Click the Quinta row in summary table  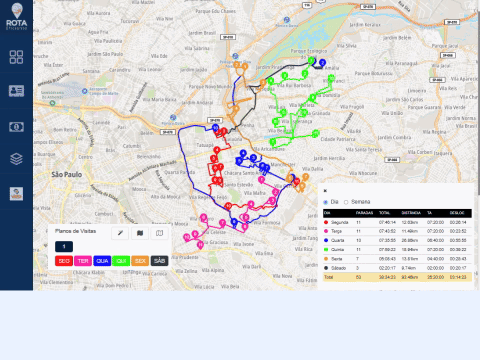397,249
